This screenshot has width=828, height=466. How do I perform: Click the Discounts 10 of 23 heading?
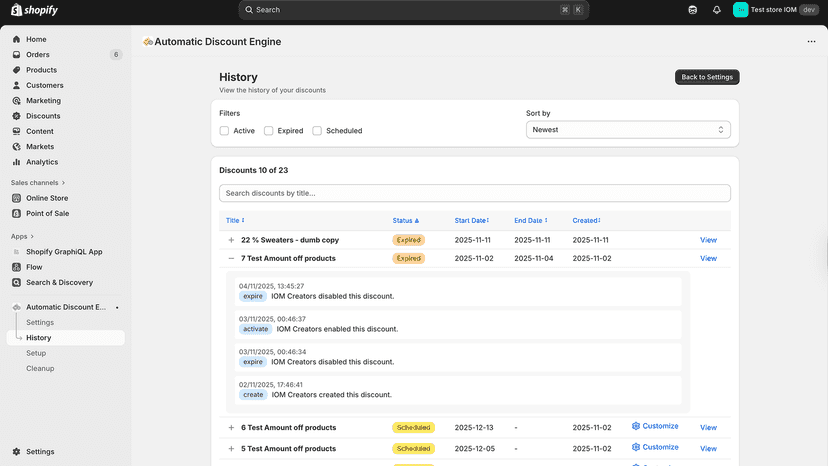point(253,170)
